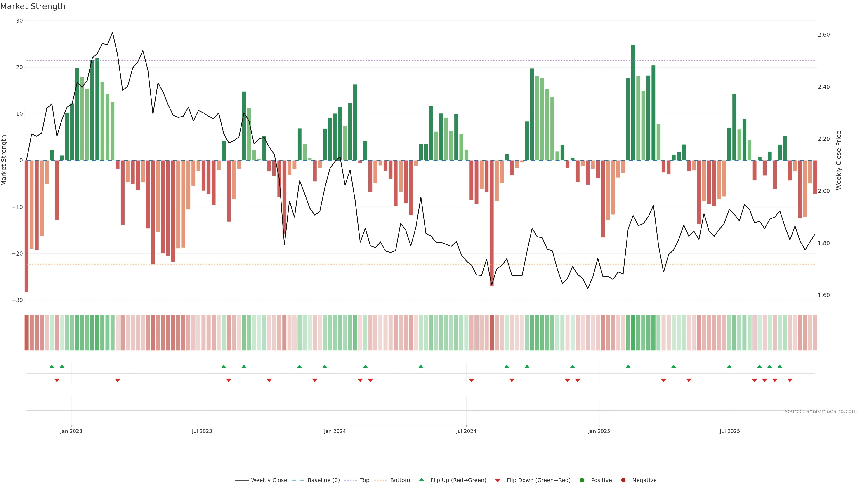Click the leftmost green flip-up triangle marker

tap(52, 366)
